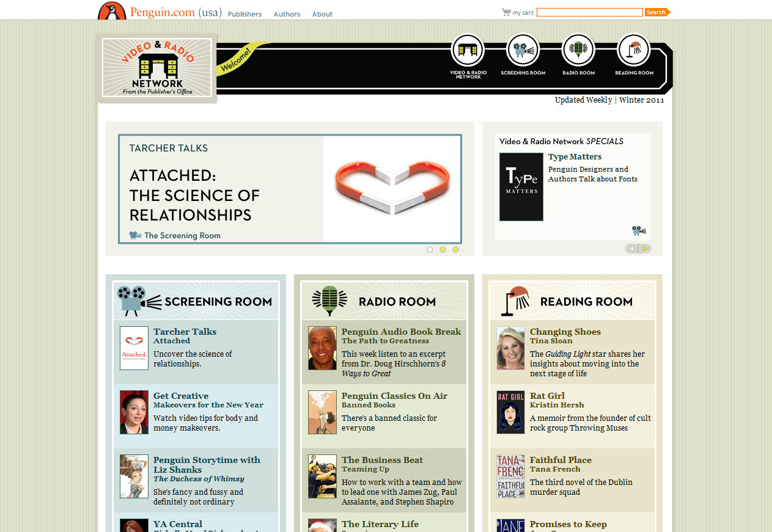Open the Video & Radio Network desk icon

click(468, 49)
